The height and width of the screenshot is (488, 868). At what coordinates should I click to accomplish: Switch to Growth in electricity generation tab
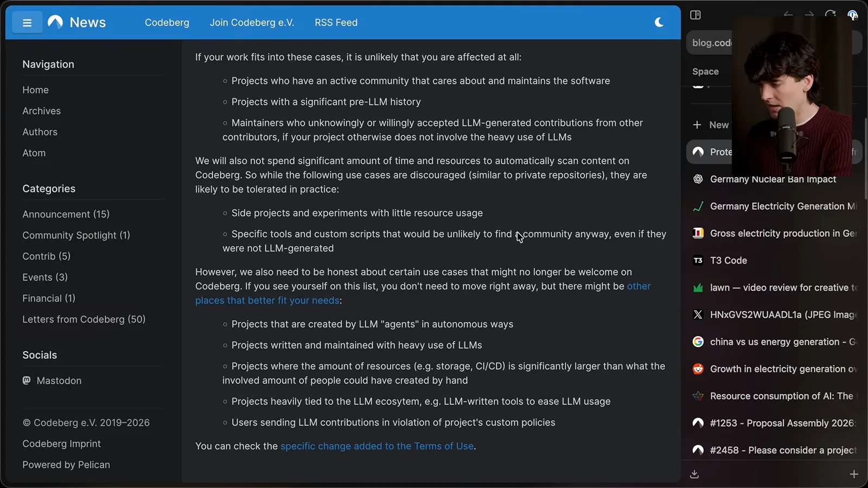coord(773,369)
